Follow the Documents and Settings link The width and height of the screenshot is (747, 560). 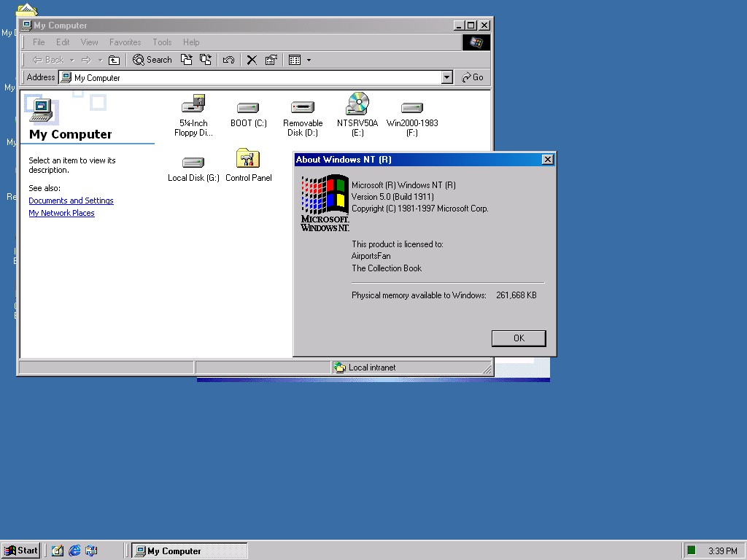(x=71, y=201)
